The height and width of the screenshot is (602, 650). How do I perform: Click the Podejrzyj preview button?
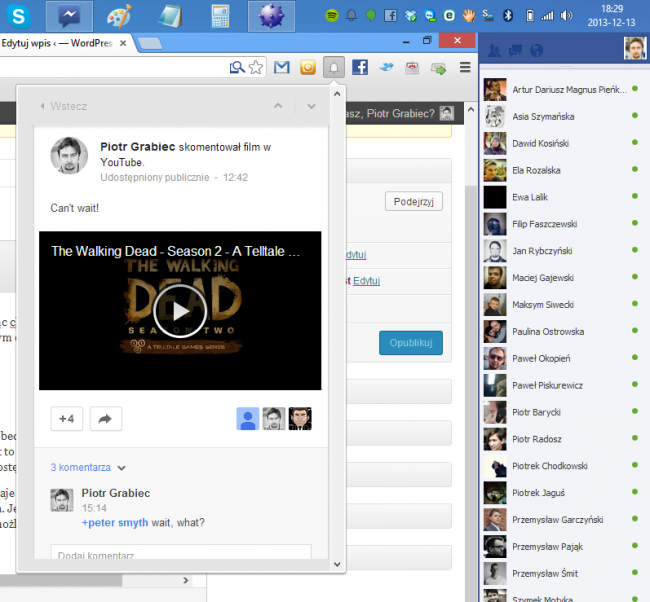pyautogui.click(x=414, y=201)
